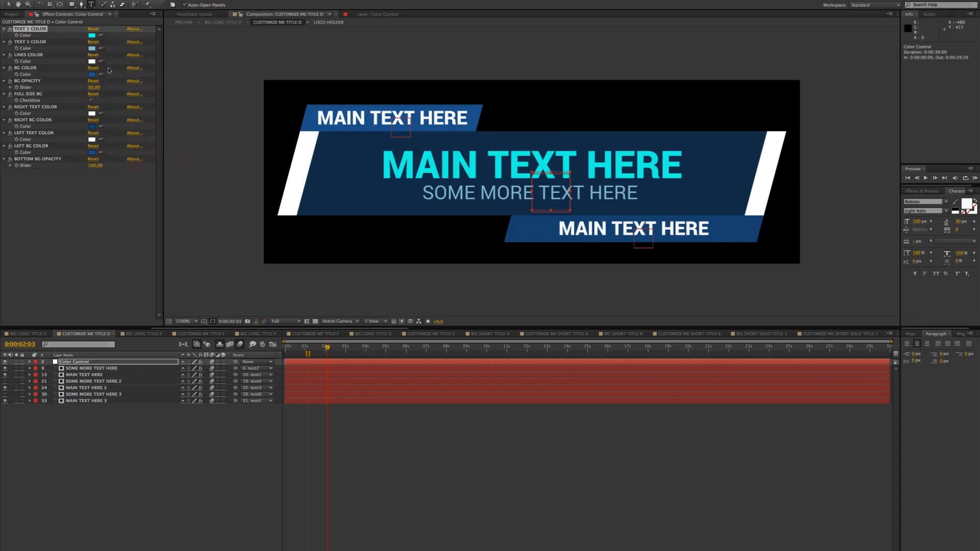
Task: Switch to the Audio panel tab
Action: click(929, 14)
